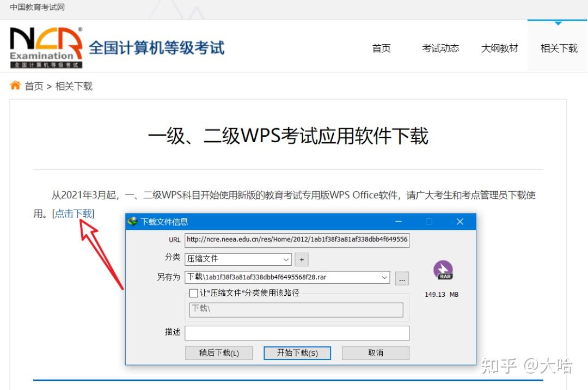Expand the 另存为 path dropdown
588x390 pixels.
pos(384,277)
